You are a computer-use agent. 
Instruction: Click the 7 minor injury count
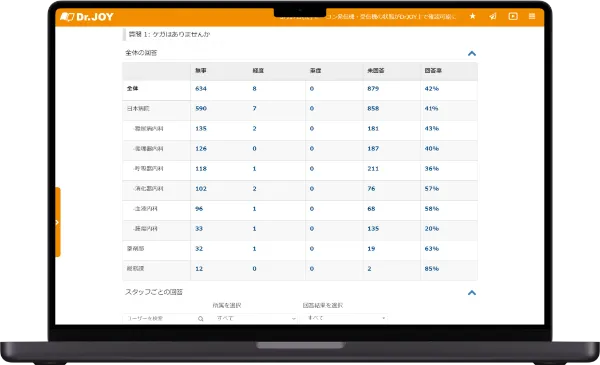254,109
